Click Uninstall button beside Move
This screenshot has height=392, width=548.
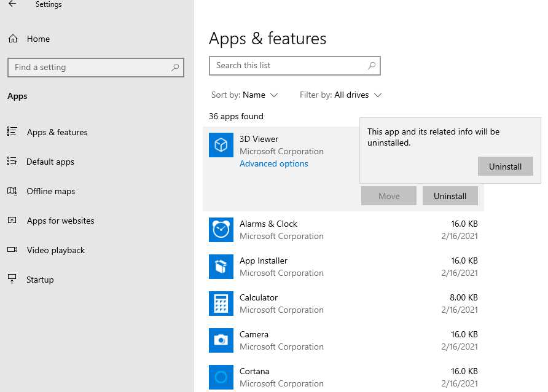(x=450, y=195)
